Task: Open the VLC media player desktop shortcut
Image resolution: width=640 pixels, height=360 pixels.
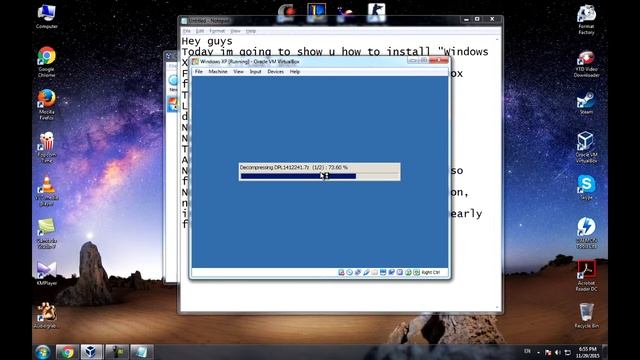Action: pos(47,191)
